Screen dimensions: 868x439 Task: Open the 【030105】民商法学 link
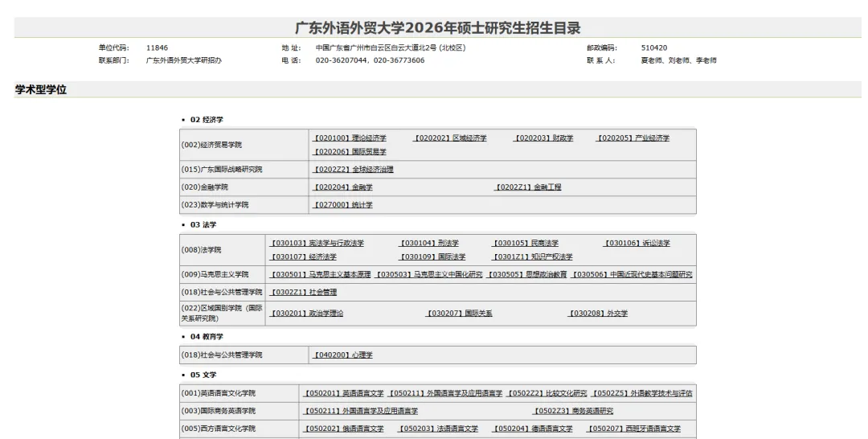526,243
